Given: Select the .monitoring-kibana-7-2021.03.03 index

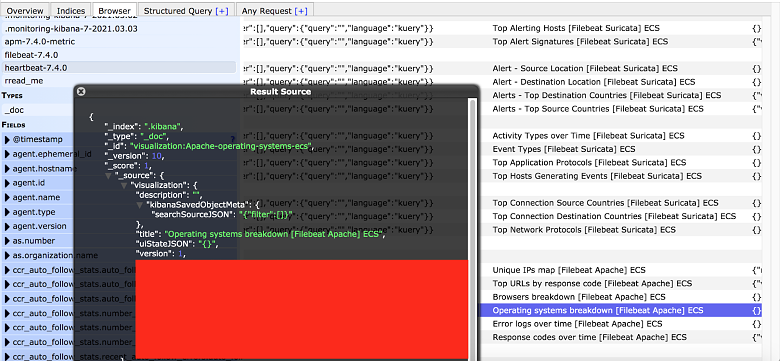Looking at the screenshot, I should point(119,29).
